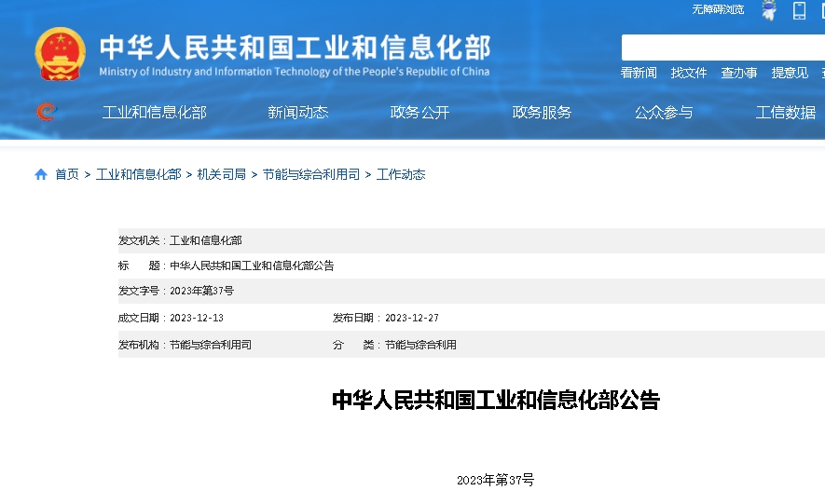Click the 发文机关 value 工业和信息化部
This screenshot has height=504, width=825.
[206, 240]
